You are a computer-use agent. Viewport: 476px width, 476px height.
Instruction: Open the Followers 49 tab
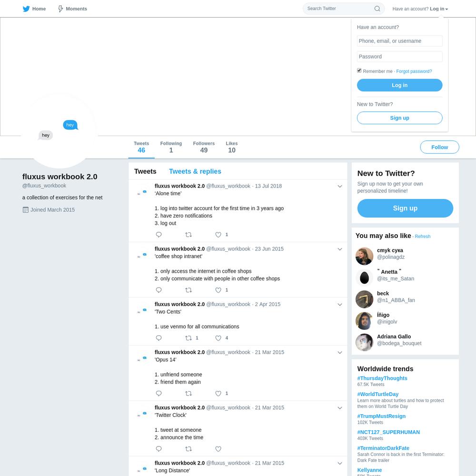[x=204, y=147]
